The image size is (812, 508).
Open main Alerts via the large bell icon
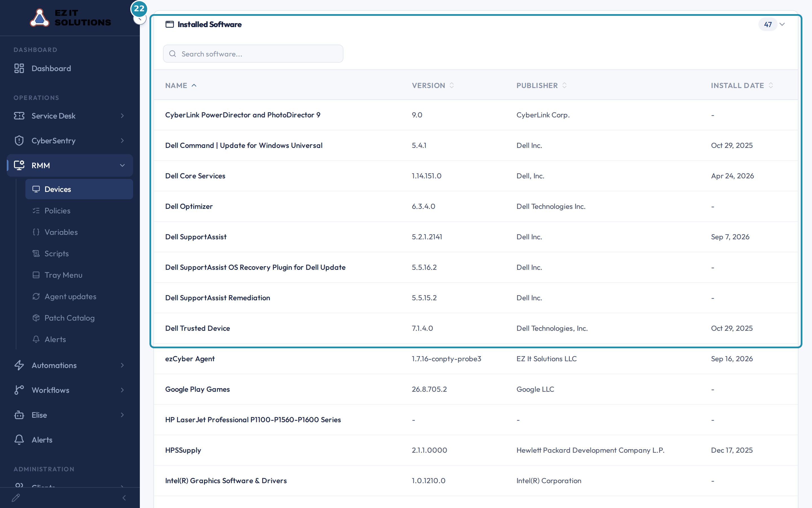tap(19, 440)
